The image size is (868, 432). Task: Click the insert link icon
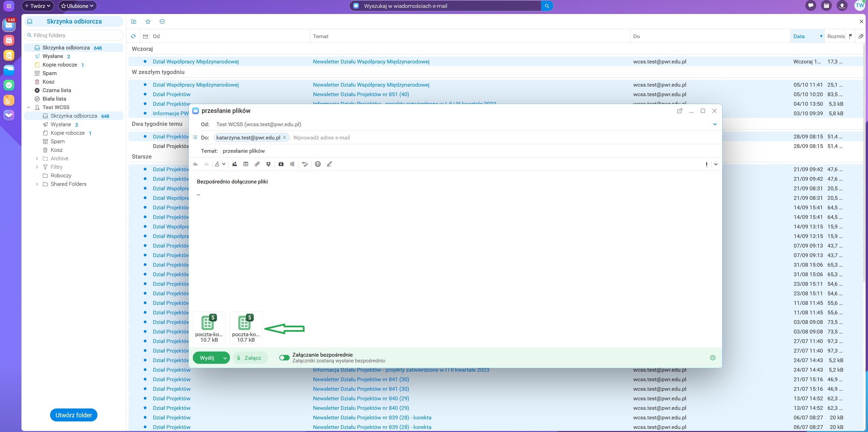257,164
